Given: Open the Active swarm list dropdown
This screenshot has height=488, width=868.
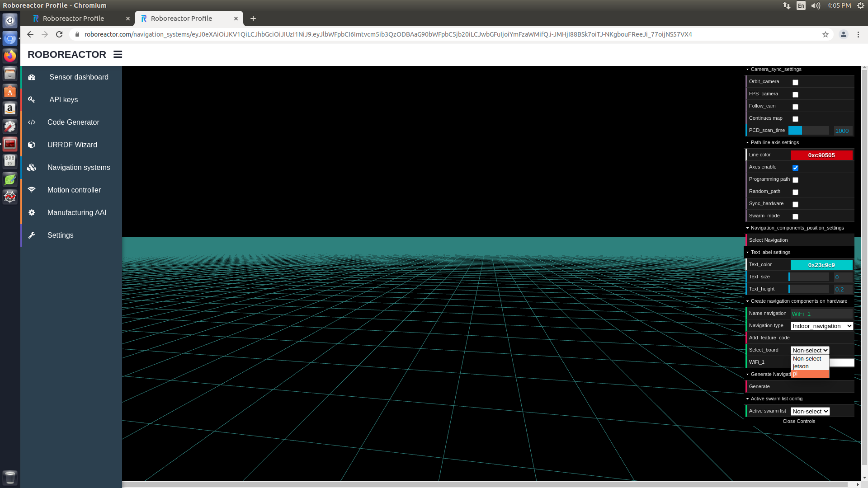Looking at the screenshot, I should pos(810,411).
